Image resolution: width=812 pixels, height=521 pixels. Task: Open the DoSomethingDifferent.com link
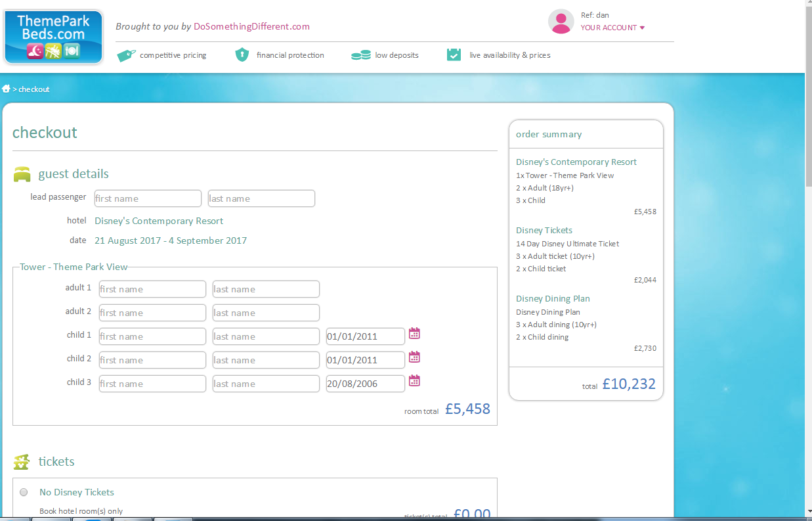click(251, 26)
